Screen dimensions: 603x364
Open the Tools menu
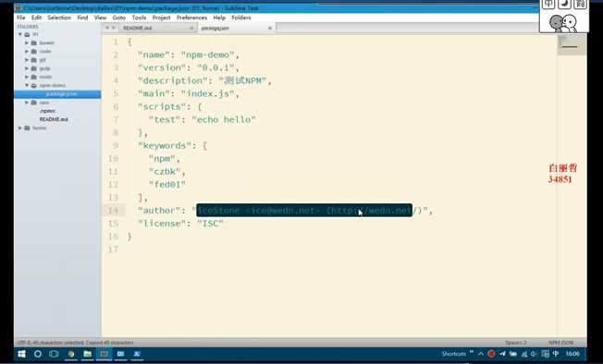tap(139, 18)
